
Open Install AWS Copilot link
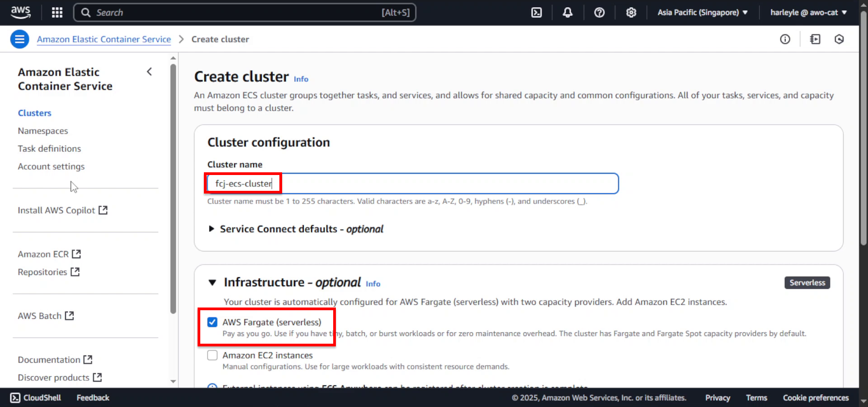pyautogui.click(x=57, y=210)
